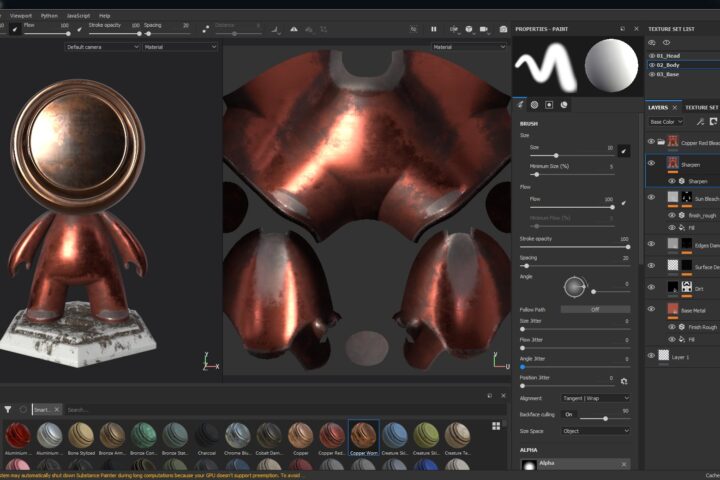720x480 pixels.
Task: Pause rendering with the pause icon
Action: tap(433, 29)
